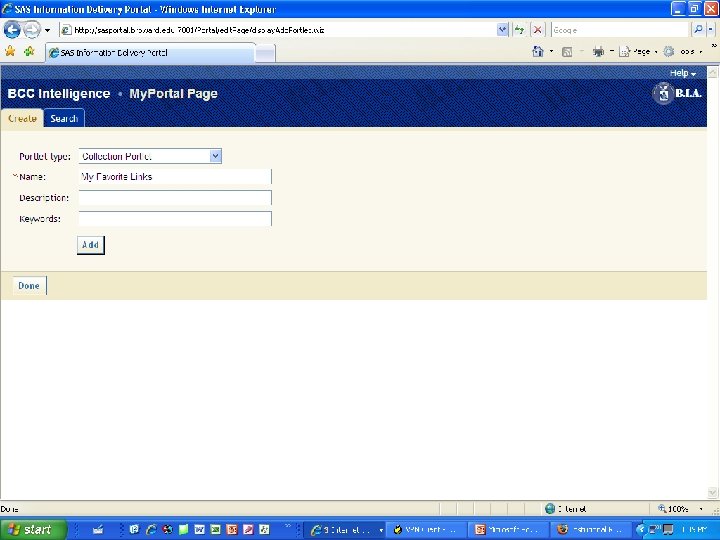Refresh the page with the green arrows icon
720x540 pixels.
pos(519,30)
